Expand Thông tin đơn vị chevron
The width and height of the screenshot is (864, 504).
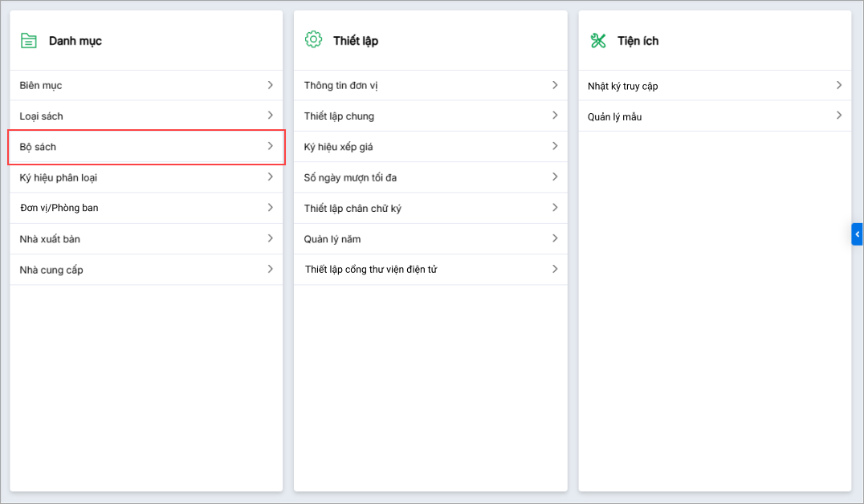tap(555, 85)
